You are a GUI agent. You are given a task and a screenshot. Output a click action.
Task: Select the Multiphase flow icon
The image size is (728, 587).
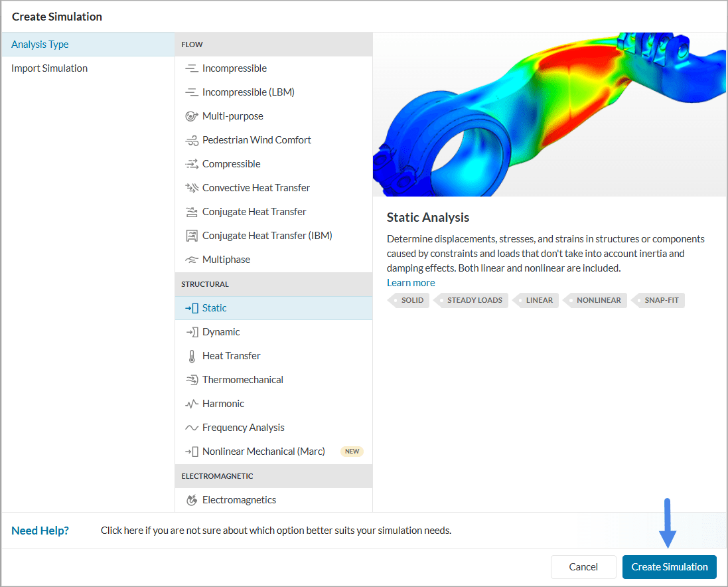pyautogui.click(x=190, y=259)
